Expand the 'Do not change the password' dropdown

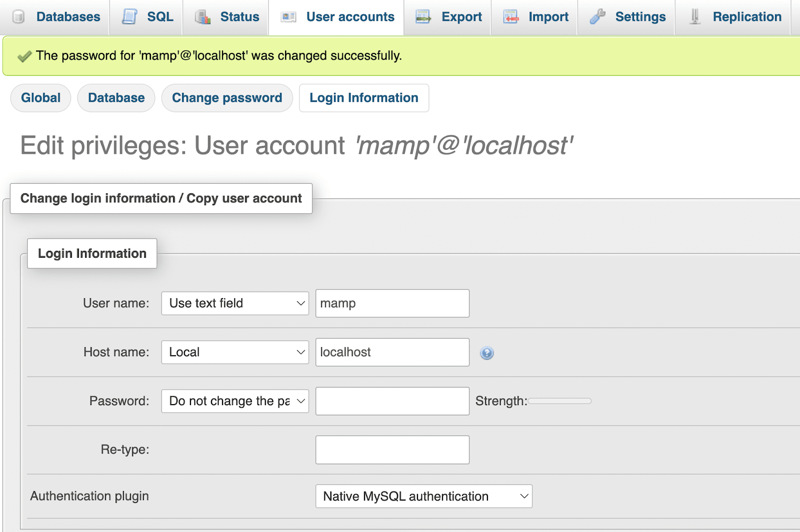pyautogui.click(x=235, y=401)
